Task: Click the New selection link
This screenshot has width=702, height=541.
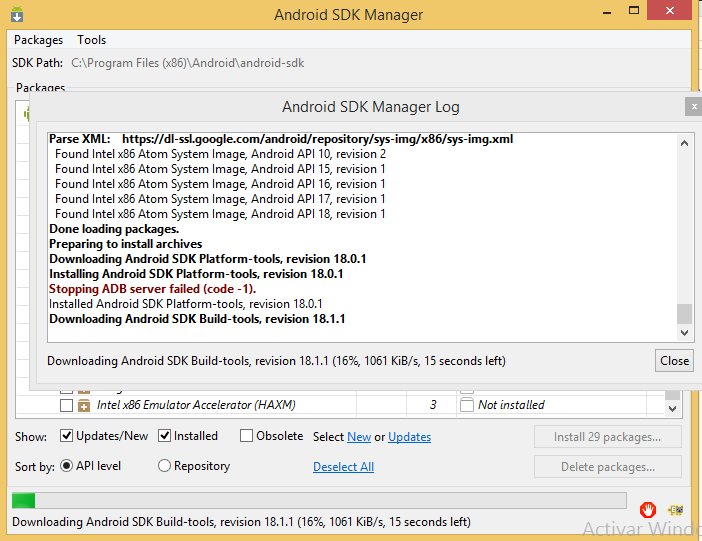Action: click(x=359, y=437)
